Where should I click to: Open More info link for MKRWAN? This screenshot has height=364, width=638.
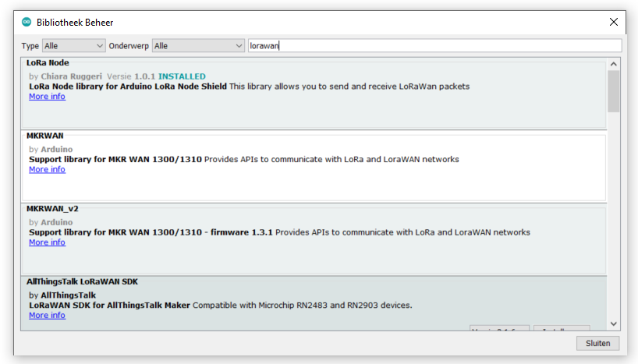47,169
